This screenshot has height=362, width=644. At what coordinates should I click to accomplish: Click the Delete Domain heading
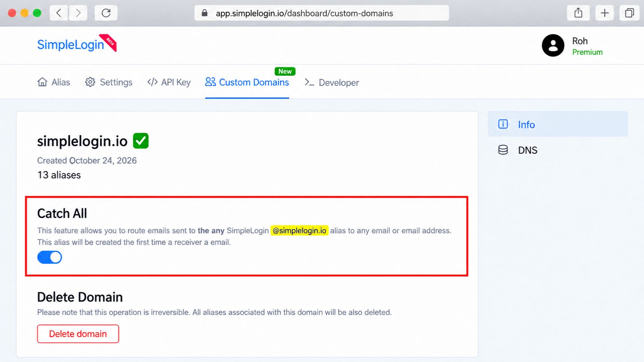tap(80, 297)
